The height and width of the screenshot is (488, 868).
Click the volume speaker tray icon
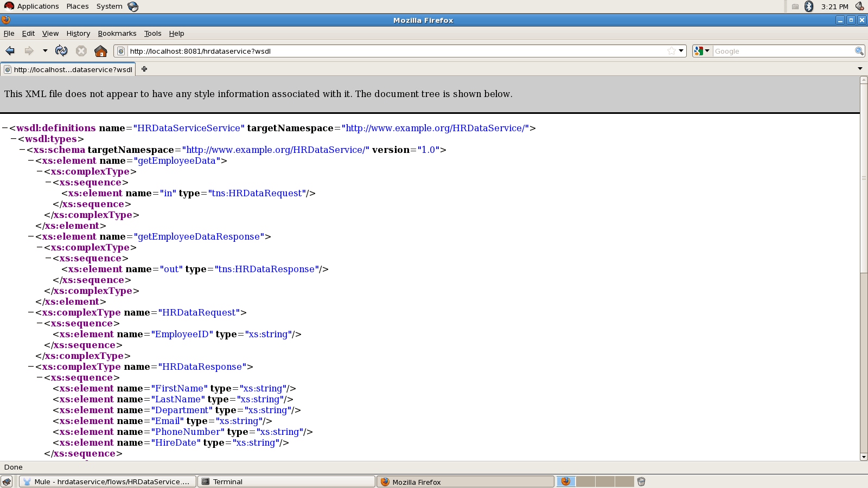[x=859, y=7]
